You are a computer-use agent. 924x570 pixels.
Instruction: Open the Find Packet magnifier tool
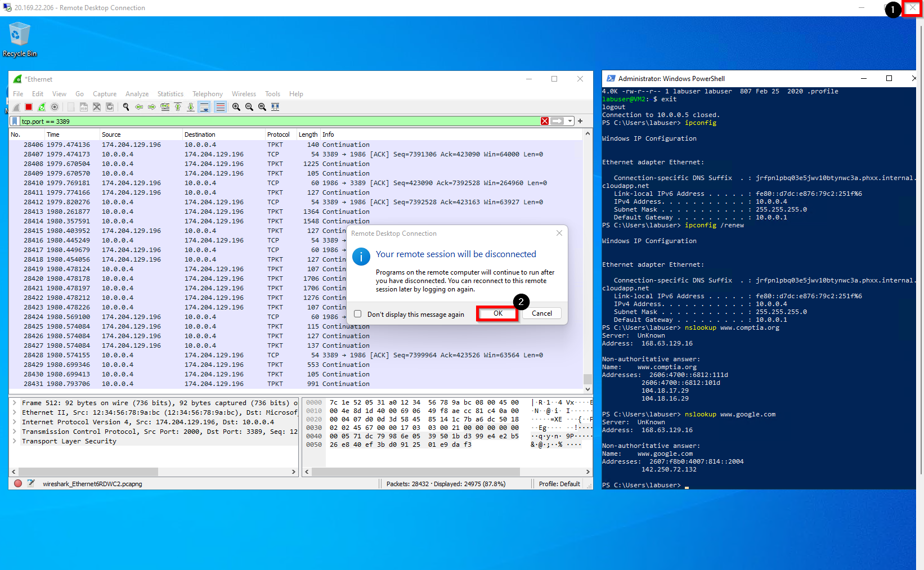tap(126, 107)
